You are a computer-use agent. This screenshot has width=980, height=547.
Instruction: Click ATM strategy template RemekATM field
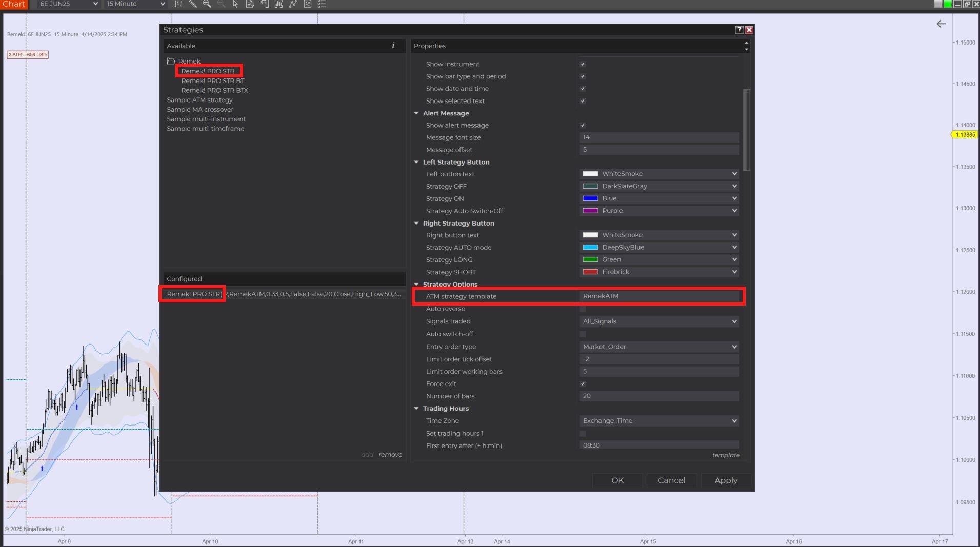click(x=659, y=296)
